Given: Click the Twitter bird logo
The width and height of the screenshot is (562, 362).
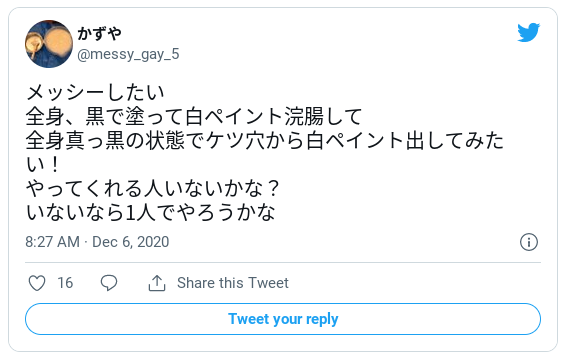Looking at the screenshot, I should (x=529, y=32).
